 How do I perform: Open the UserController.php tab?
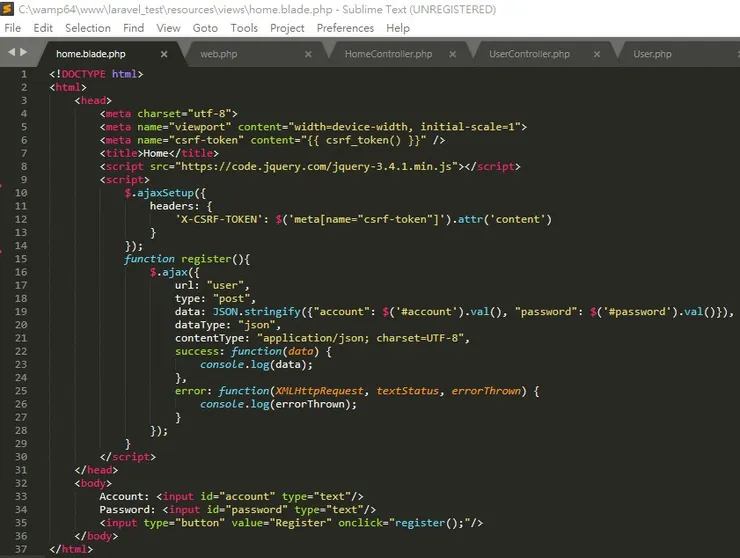point(529,53)
